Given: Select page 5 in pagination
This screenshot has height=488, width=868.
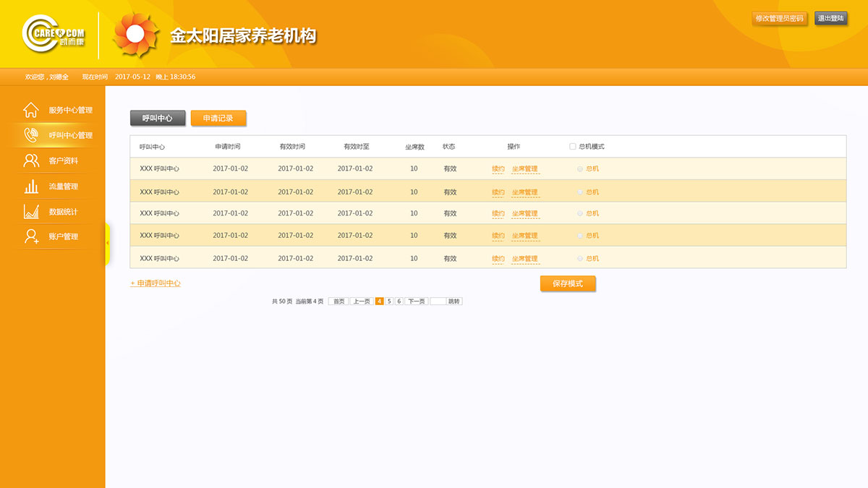Looking at the screenshot, I should pos(389,301).
